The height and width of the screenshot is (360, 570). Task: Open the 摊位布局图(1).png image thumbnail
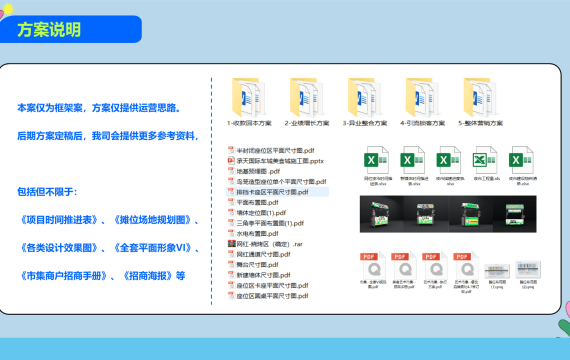[497, 271]
